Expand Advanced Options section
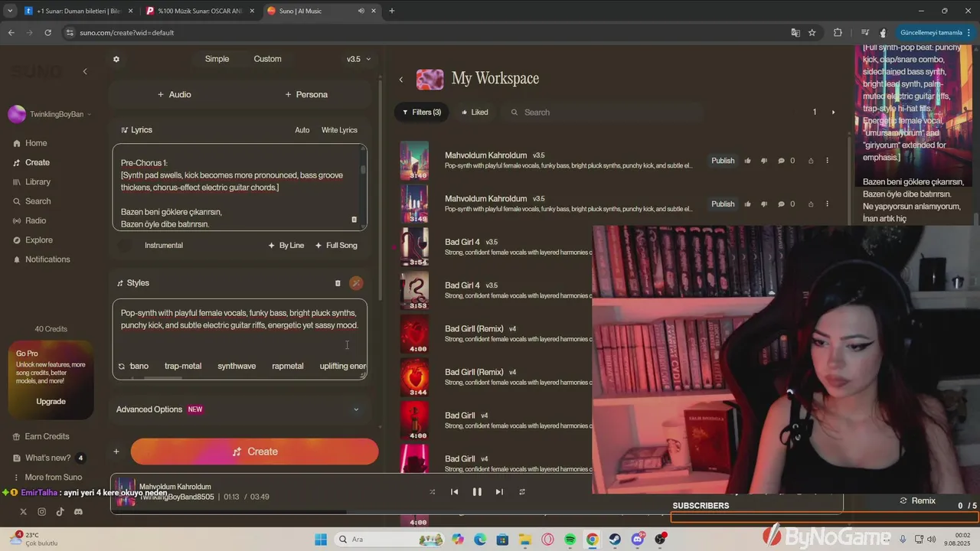This screenshot has width=980, height=551. (x=240, y=409)
